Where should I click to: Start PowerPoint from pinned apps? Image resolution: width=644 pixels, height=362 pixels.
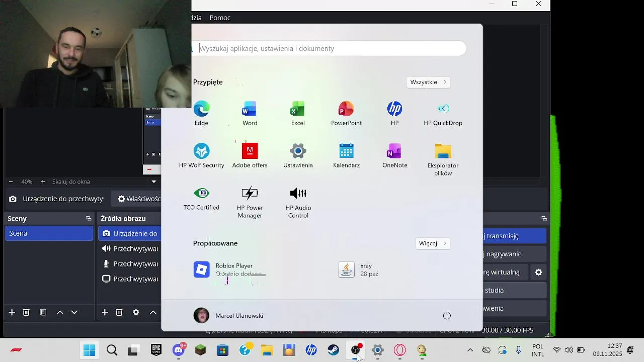point(346,114)
